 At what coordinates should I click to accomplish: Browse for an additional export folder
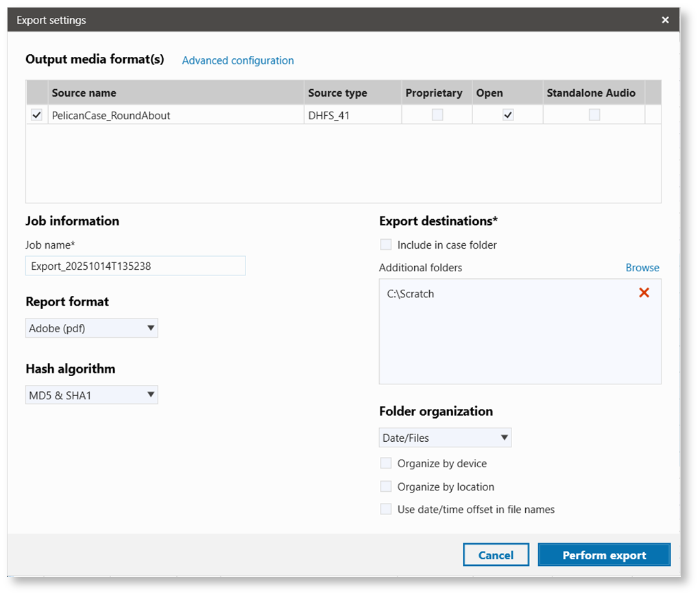pyautogui.click(x=642, y=267)
